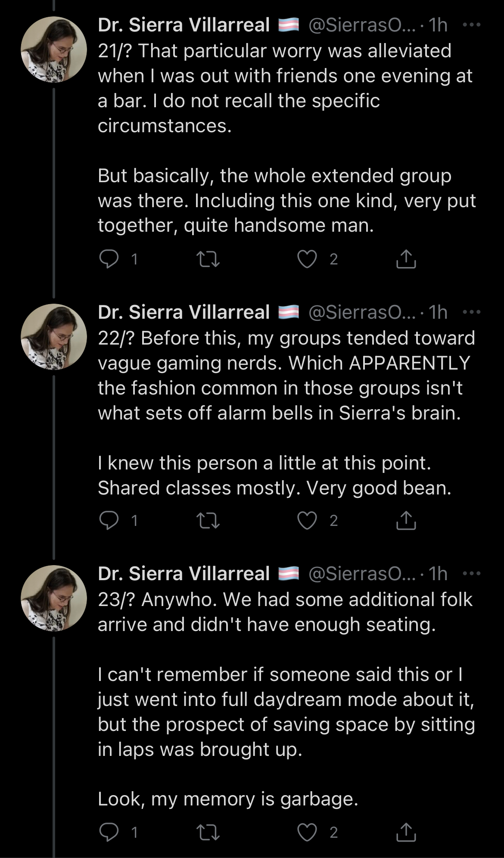Share the 23/? tweet about seating
504x858 pixels.
coord(406,833)
